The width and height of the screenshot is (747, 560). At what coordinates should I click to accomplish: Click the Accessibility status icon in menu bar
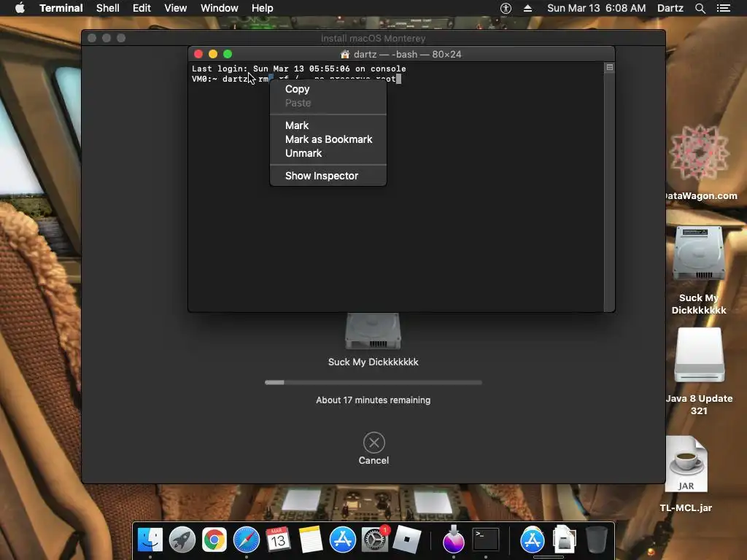pyautogui.click(x=506, y=8)
